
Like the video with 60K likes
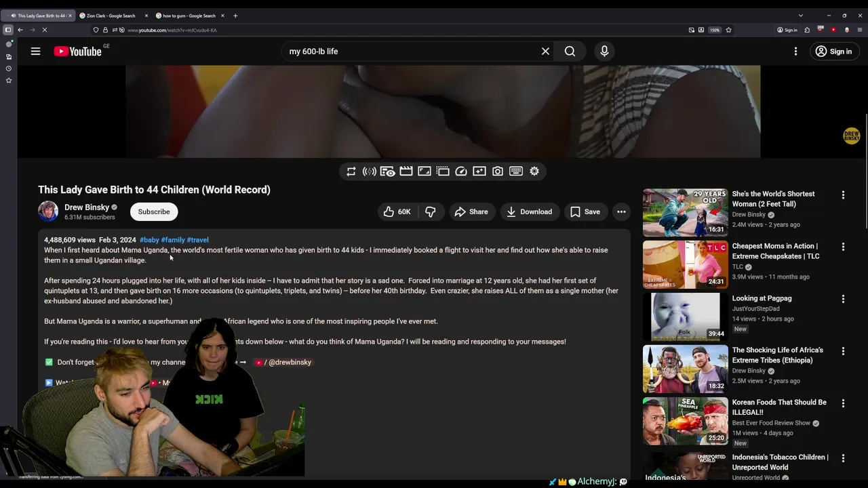(397, 211)
